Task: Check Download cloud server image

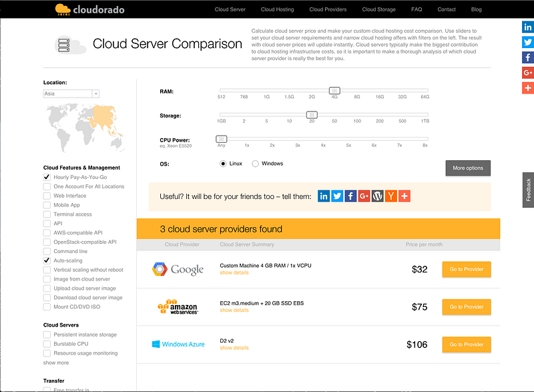Action: 47,297
